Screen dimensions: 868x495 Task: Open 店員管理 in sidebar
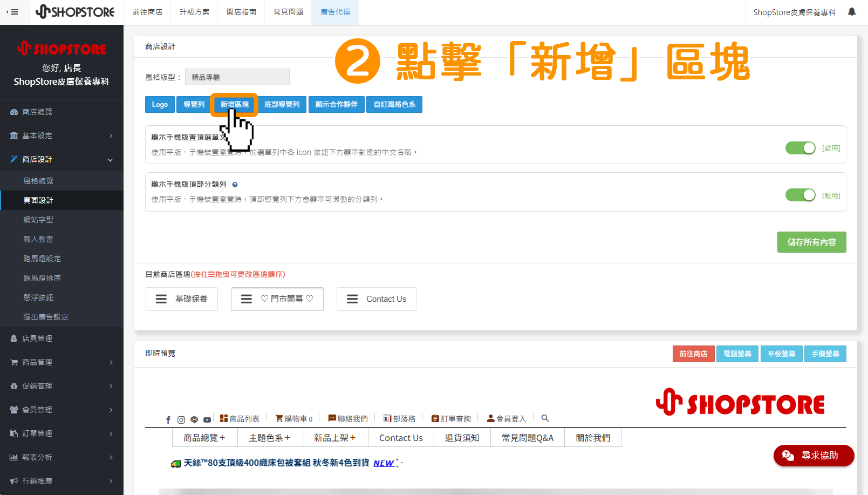tap(61, 338)
